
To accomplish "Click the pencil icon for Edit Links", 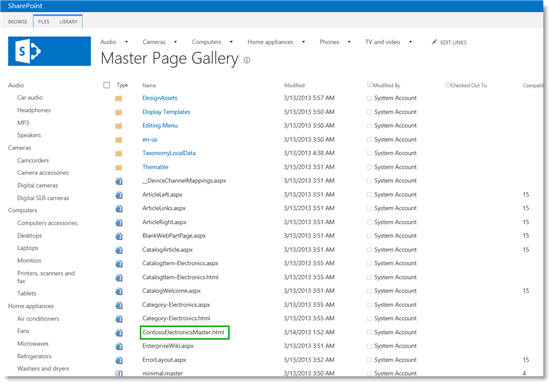I will click(434, 42).
